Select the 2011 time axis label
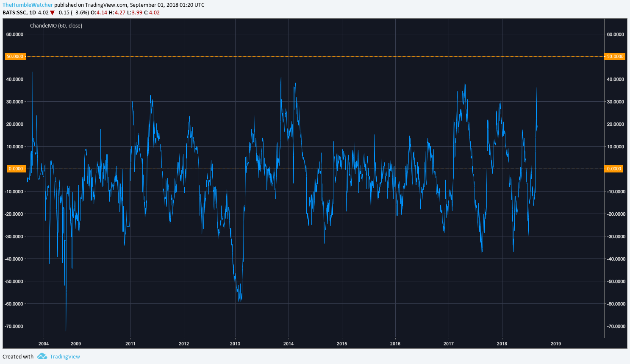This screenshot has height=364, width=630. point(130,344)
